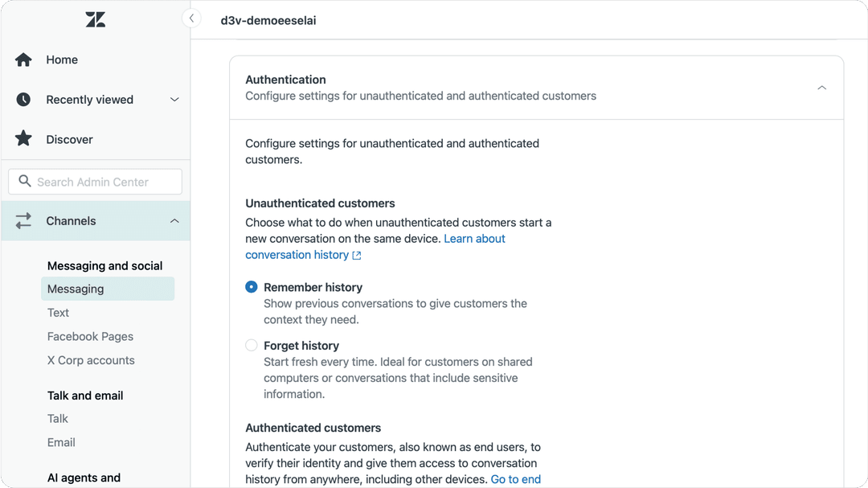868x488 pixels.
Task: Open conversation history external link icon
Action: [357, 255]
